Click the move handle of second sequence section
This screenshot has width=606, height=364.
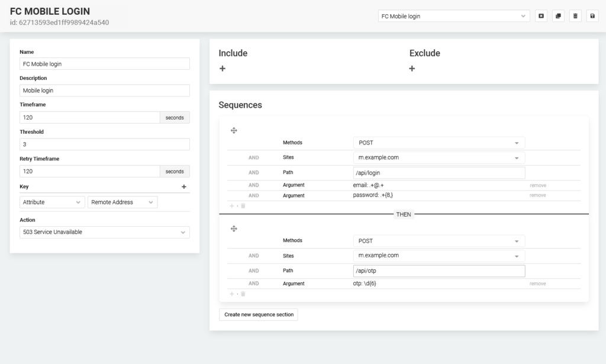coord(234,228)
